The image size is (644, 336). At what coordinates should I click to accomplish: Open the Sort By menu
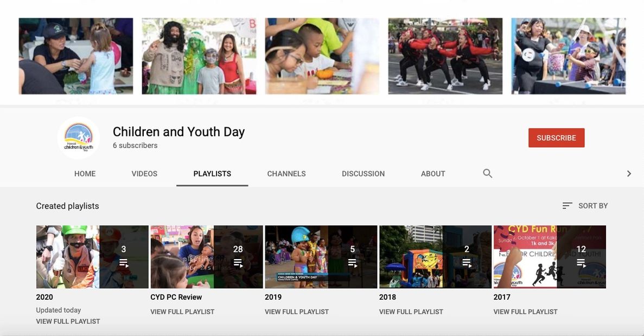coord(585,206)
